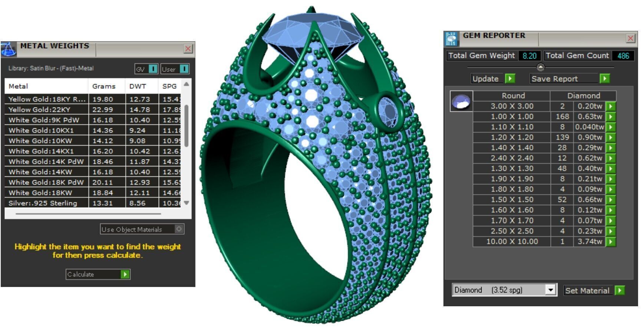Click the Calculate button
The height and width of the screenshot is (330, 644).
[98, 274]
